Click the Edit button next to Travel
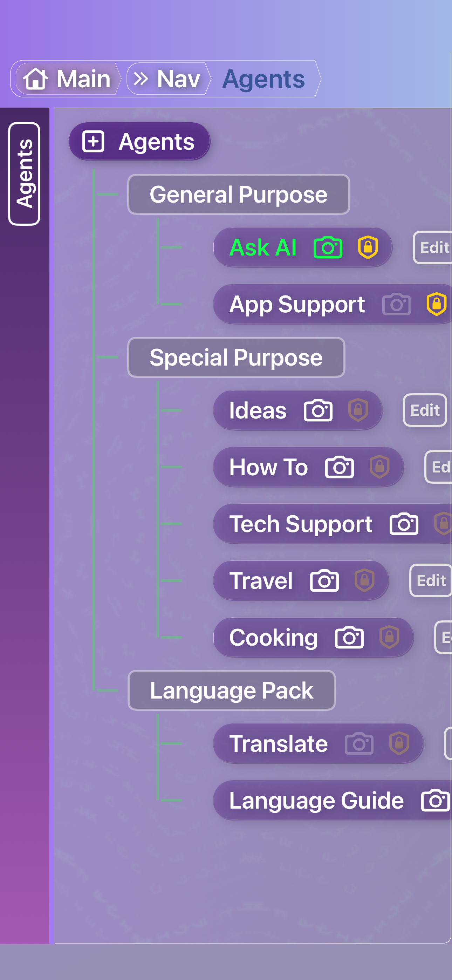 [x=430, y=580]
